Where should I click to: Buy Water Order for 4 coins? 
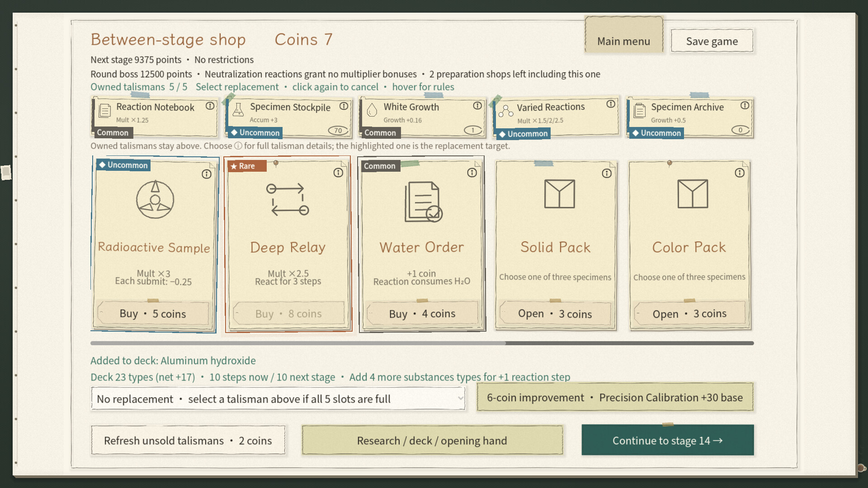click(x=422, y=314)
